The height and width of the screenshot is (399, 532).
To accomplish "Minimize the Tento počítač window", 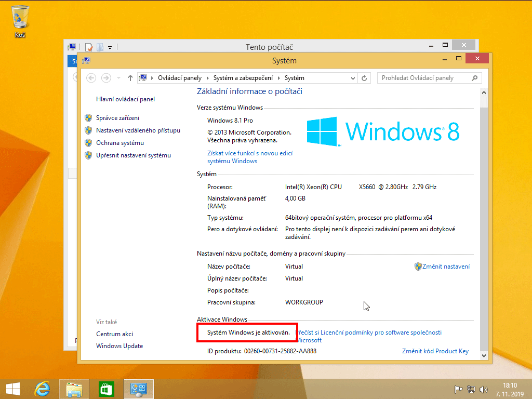I will (431, 46).
